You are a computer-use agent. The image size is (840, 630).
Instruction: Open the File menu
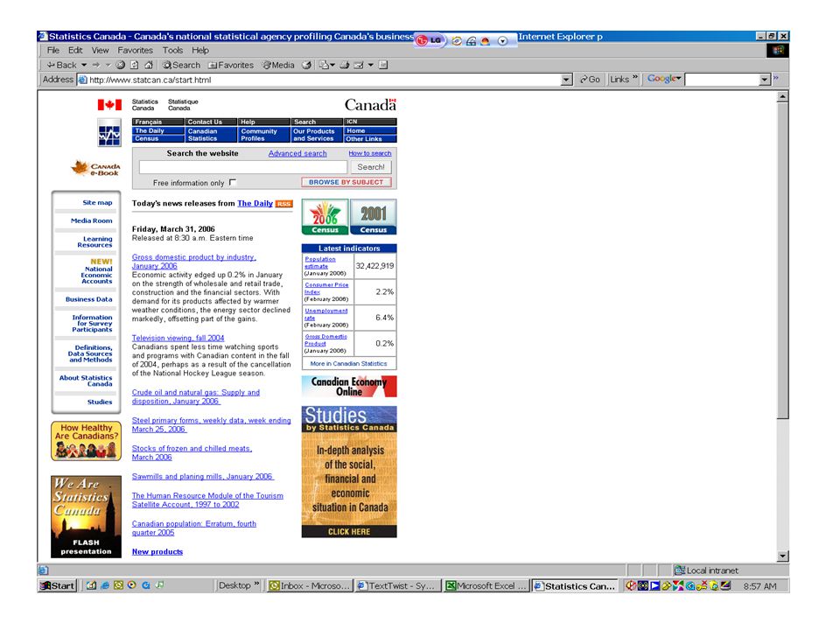click(x=53, y=50)
